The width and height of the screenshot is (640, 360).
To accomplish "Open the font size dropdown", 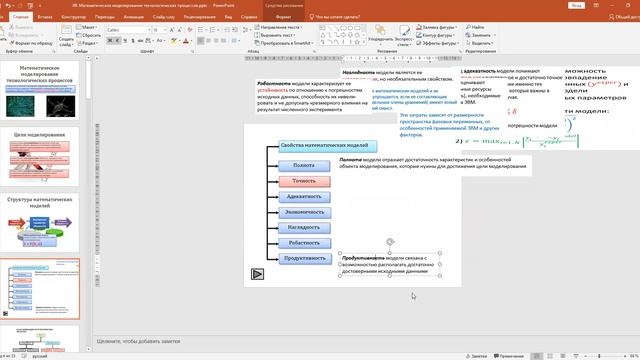I will [160, 30].
